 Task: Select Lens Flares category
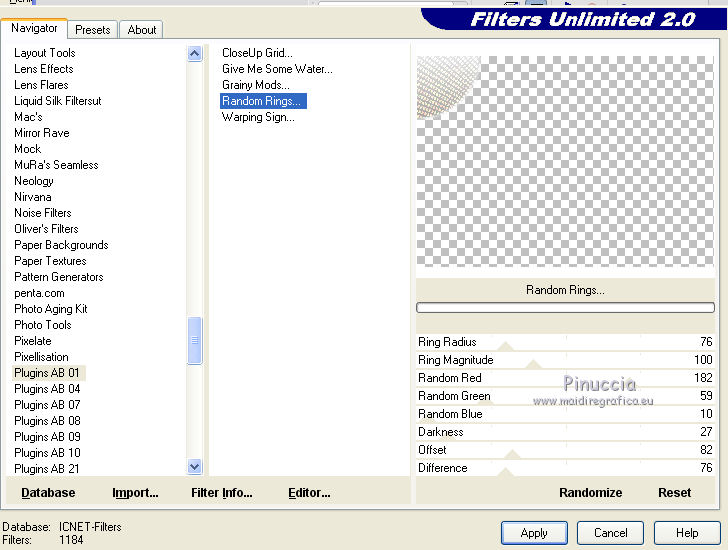click(x=41, y=85)
